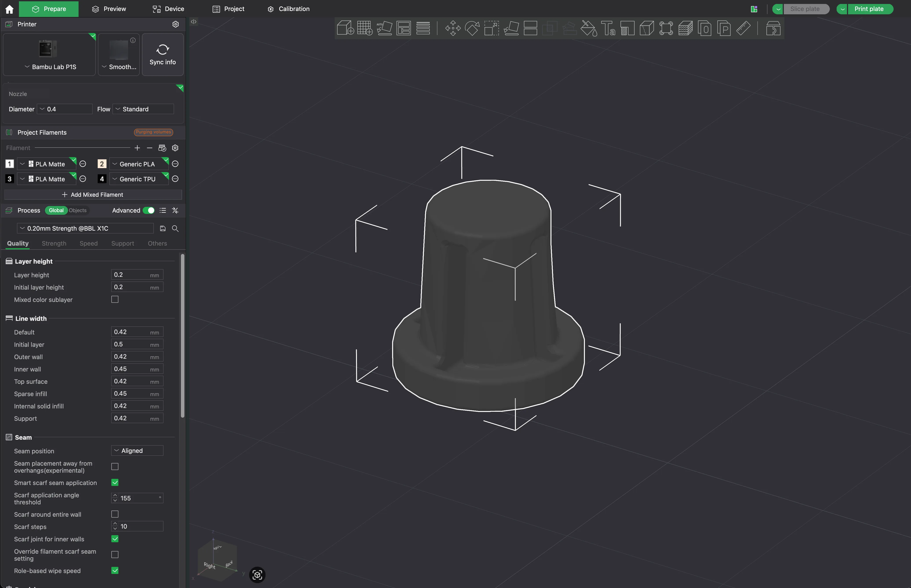Save the current process preset
Screen dimensions: 911x588
pyautogui.click(x=163, y=228)
